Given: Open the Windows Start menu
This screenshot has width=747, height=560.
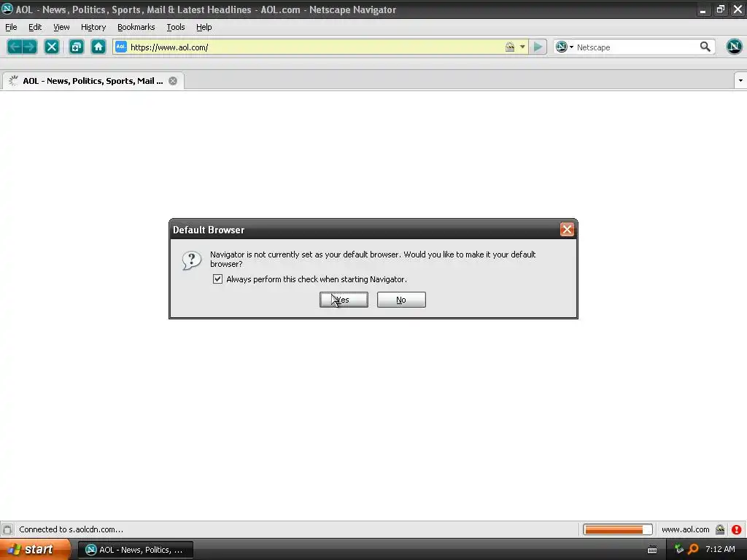Looking at the screenshot, I should [x=35, y=550].
